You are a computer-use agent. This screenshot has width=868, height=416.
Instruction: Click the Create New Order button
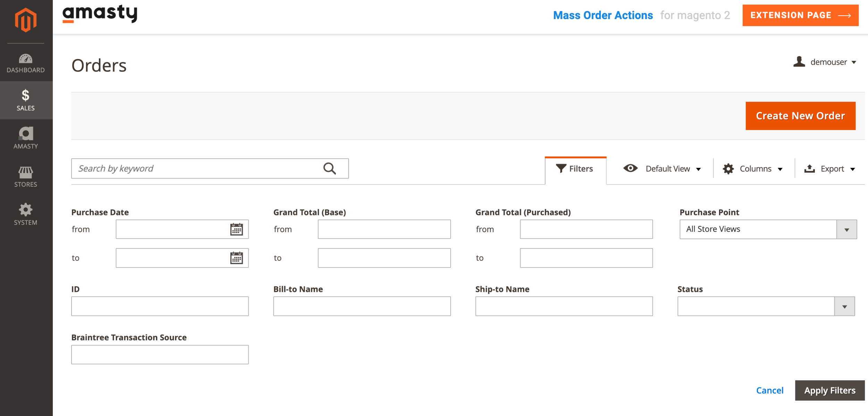coord(800,116)
